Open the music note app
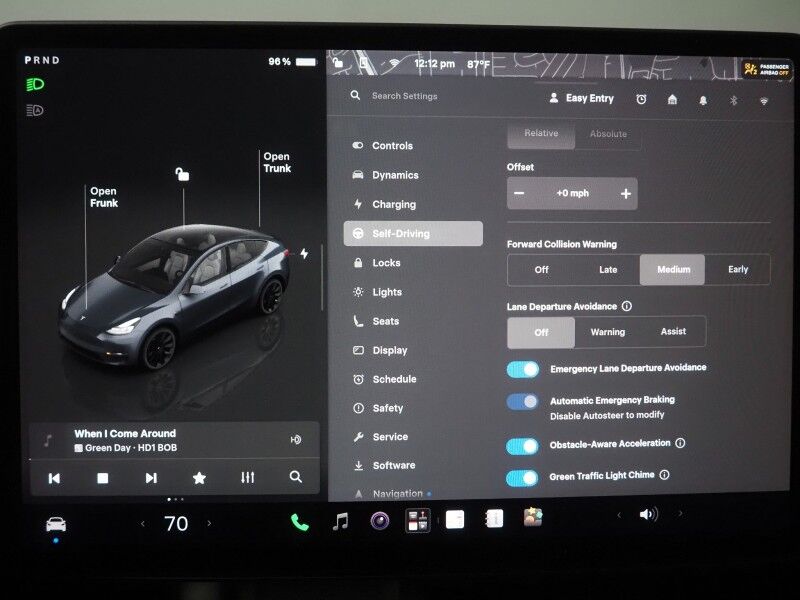The width and height of the screenshot is (800, 600). pyautogui.click(x=340, y=521)
